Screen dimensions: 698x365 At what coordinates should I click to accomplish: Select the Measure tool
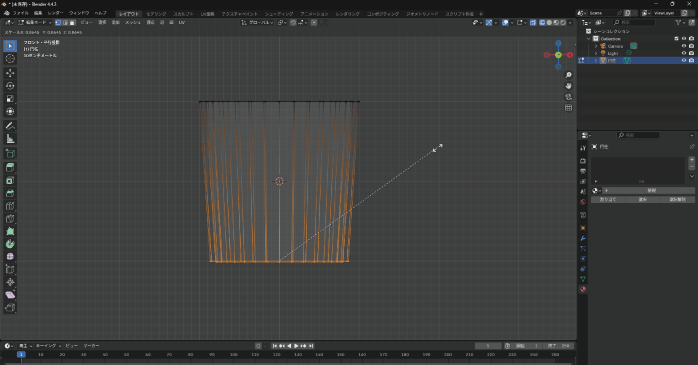coord(10,139)
